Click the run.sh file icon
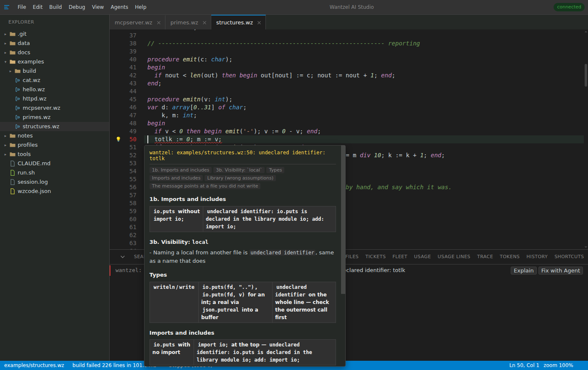 pos(13,173)
